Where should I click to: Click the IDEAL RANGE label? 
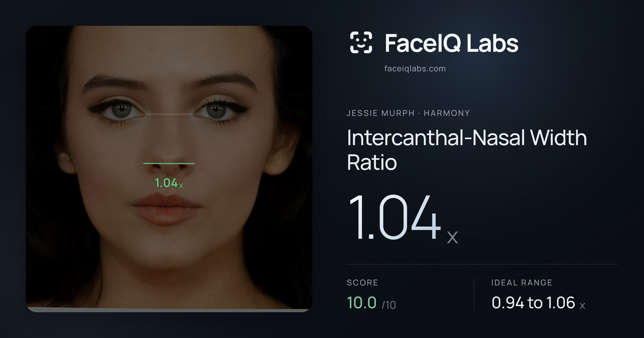point(522,282)
